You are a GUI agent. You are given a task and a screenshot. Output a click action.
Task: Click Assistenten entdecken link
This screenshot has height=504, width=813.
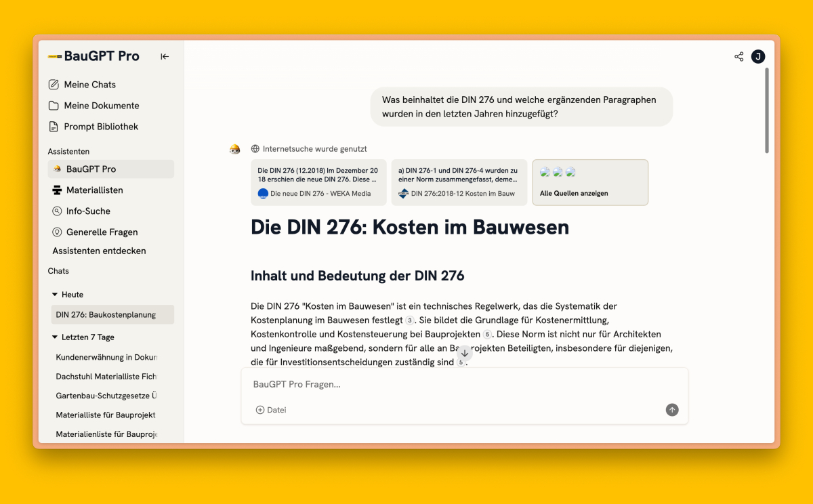coord(100,251)
